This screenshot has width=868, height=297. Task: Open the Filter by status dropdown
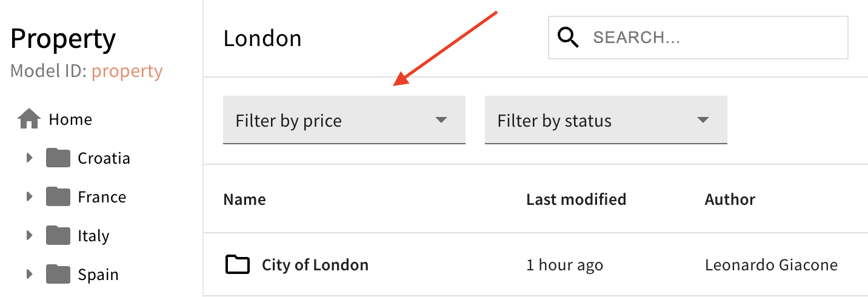(606, 120)
